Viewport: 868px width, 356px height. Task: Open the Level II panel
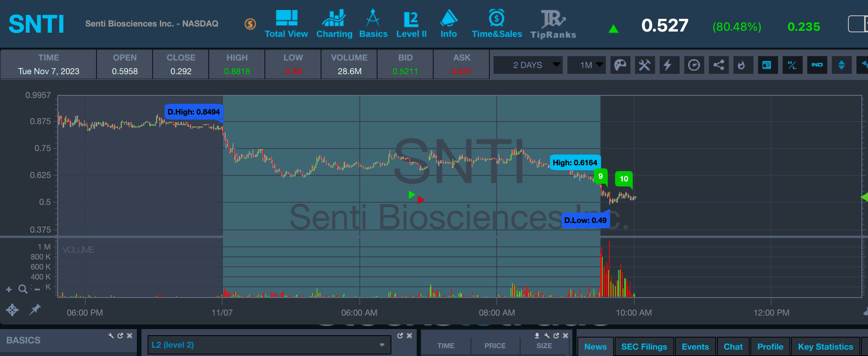411,24
